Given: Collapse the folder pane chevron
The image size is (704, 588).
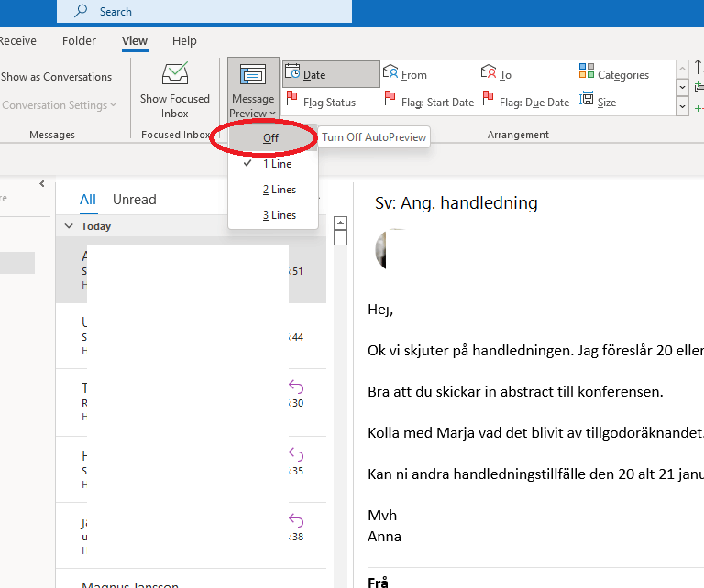Looking at the screenshot, I should point(42,183).
